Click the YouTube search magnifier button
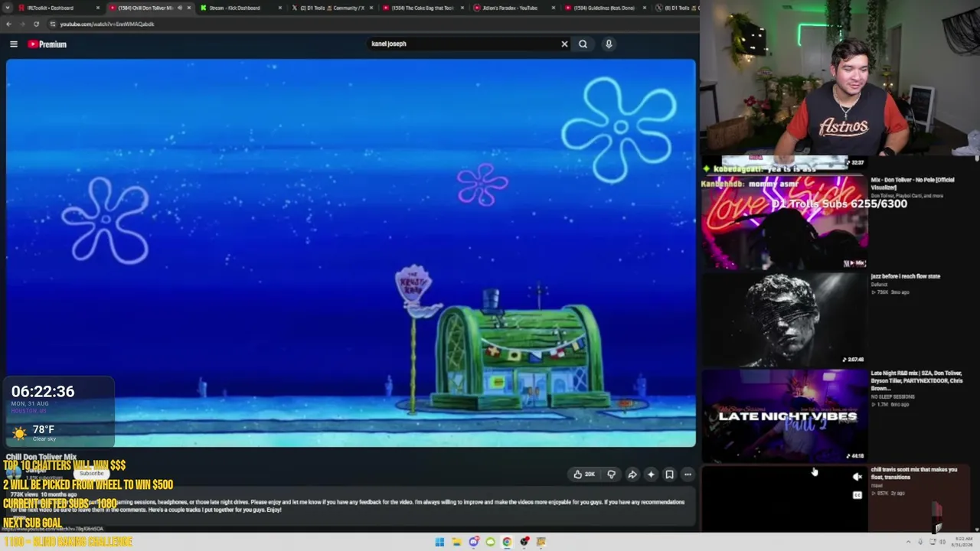 click(x=583, y=44)
